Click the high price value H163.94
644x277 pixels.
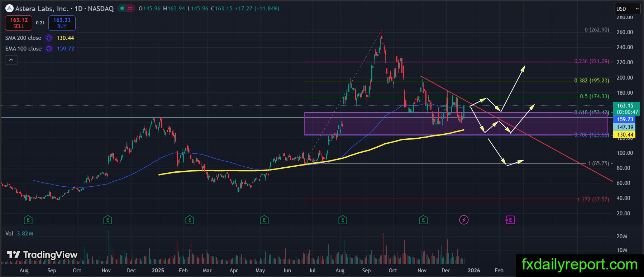174,8
